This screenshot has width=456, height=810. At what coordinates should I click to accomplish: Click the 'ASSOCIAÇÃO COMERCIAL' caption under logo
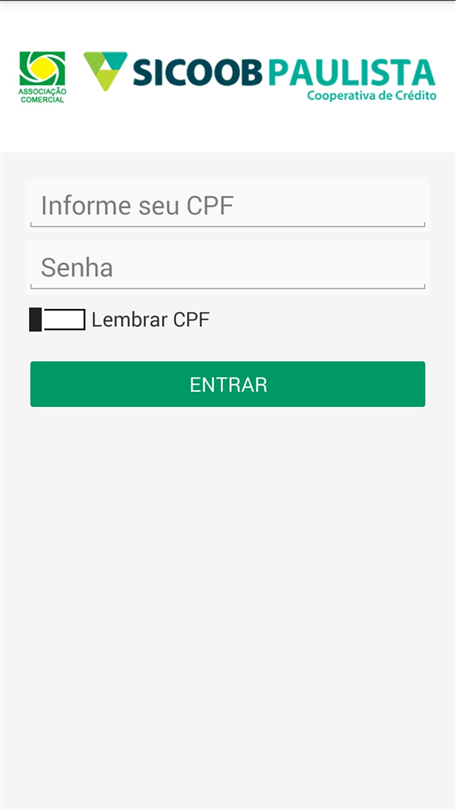click(42, 96)
